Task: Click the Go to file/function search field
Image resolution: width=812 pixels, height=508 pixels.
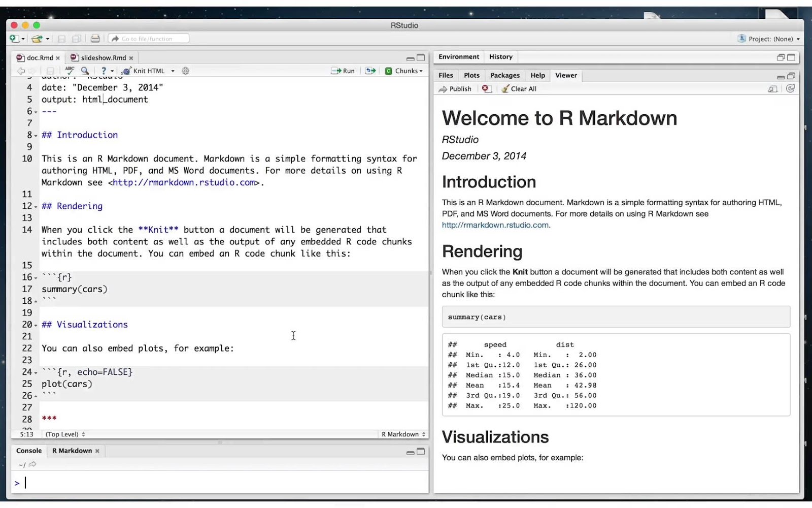Action: pos(148,38)
